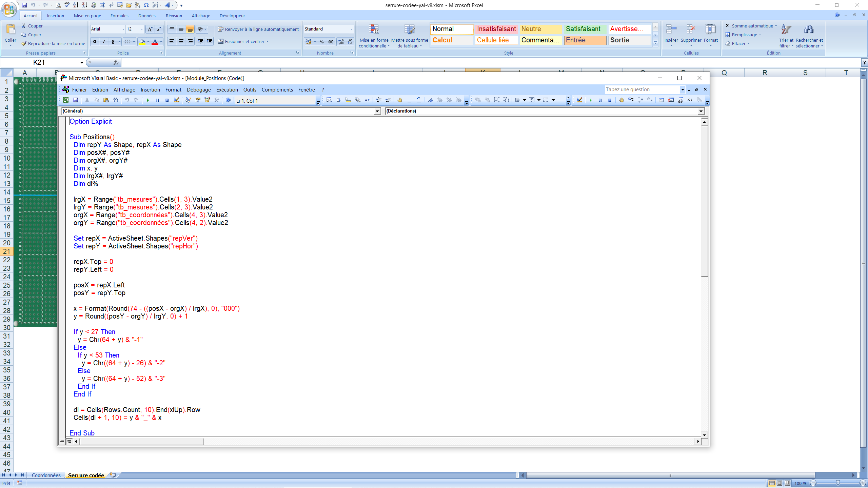This screenshot has height=488, width=868.
Task: Open VBA help question-mark icon
Action: [x=228, y=100]
